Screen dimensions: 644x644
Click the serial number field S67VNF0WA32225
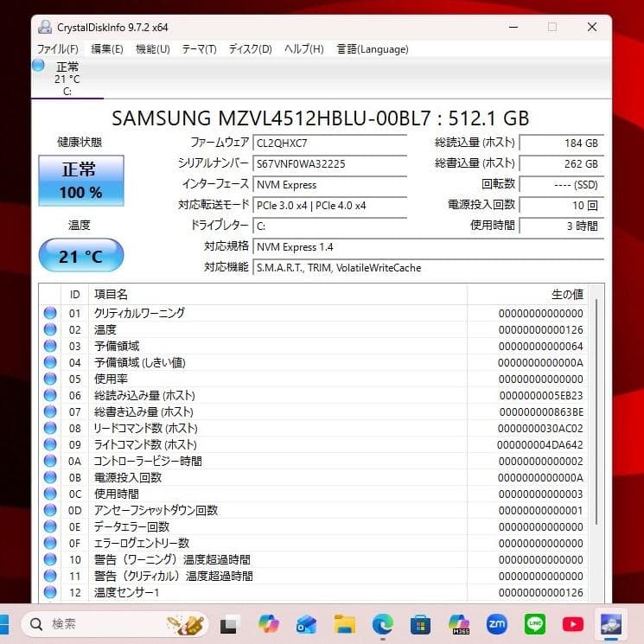coord(330,164)
